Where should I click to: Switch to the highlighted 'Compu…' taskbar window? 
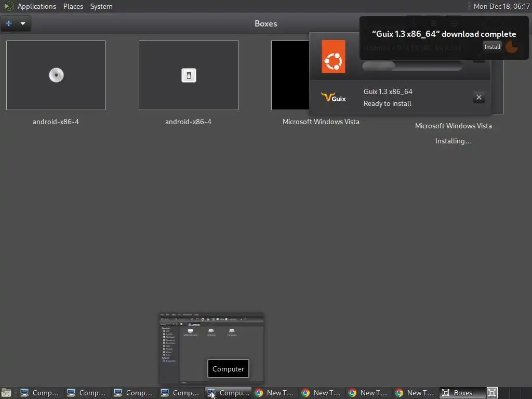228,393
